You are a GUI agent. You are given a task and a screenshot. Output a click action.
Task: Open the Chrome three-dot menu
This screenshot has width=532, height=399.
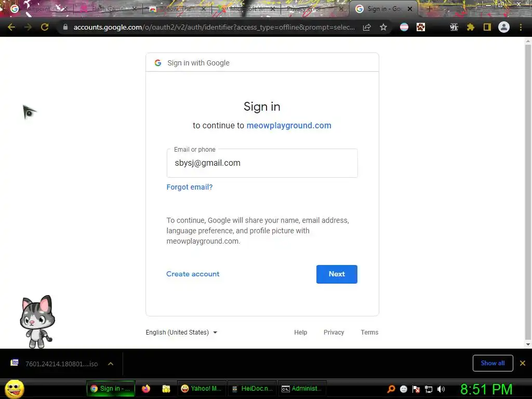(x=521, y=27)
